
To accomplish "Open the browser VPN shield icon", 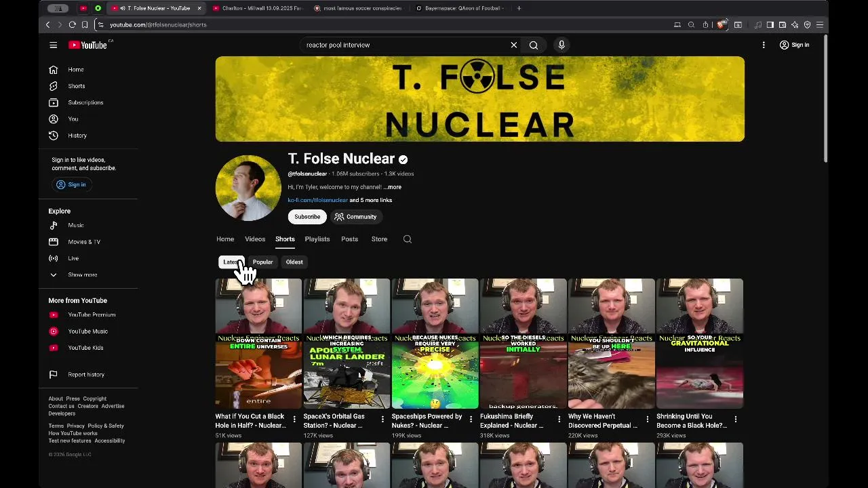I will [x=807, y=24].
